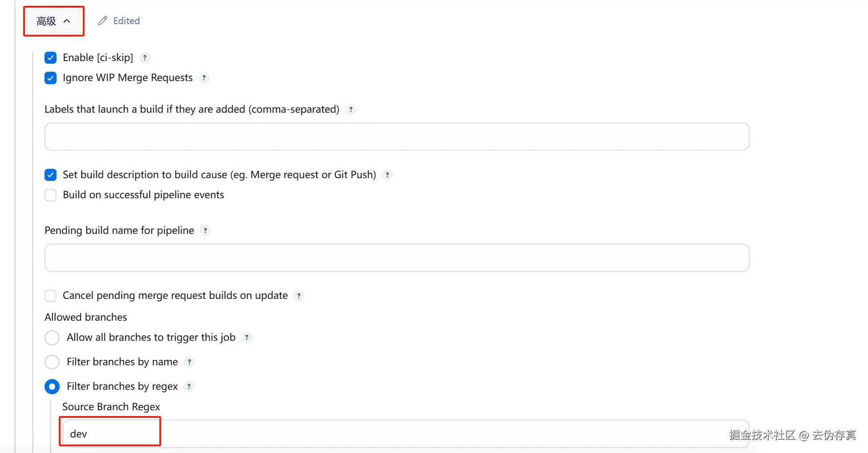
Task: Open help for Ignore WIP Merge Requests
Action: [x=204, y=78]
